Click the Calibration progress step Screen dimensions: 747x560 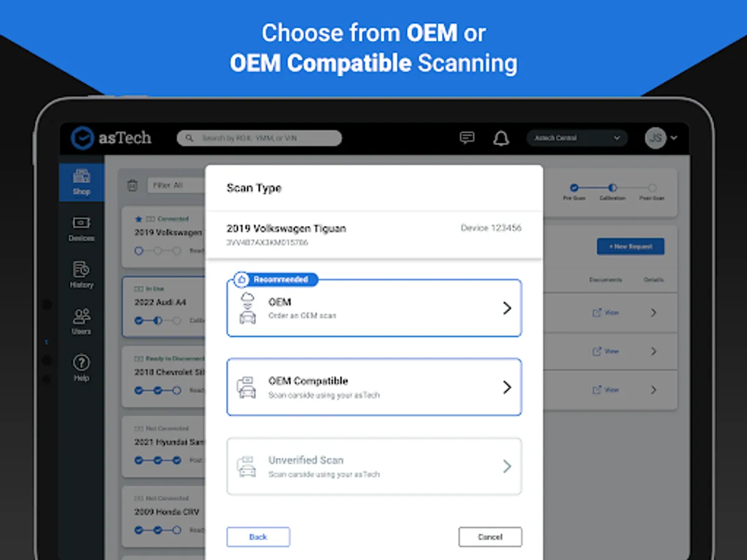click(x=613, y=191)
